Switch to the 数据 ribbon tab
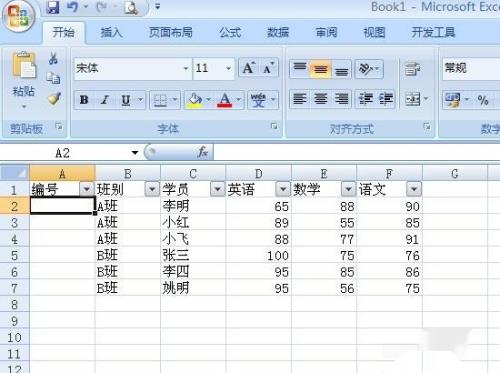 click(x=278, y=33)
